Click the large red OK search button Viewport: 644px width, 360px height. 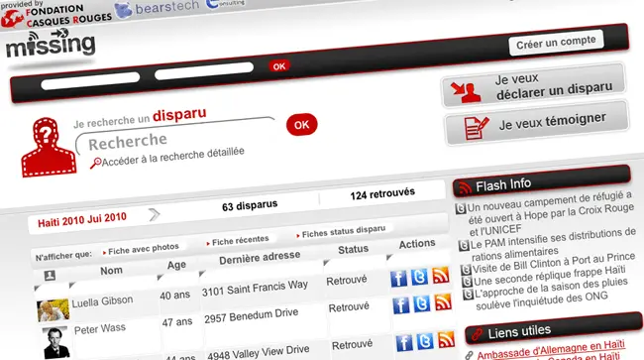[302, 125]
